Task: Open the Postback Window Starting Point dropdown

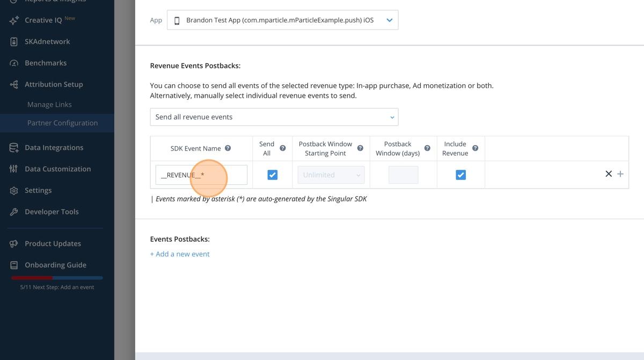Action: tap(331, 174)
